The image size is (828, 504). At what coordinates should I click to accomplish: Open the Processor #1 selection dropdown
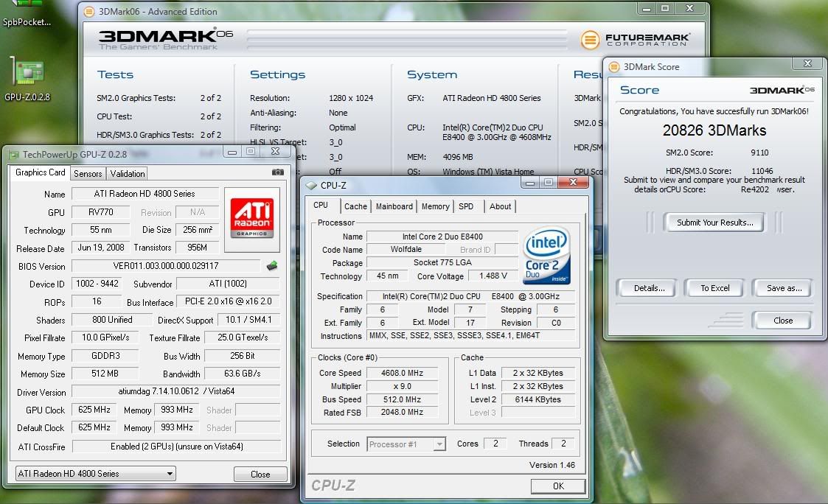pos(406,444)
